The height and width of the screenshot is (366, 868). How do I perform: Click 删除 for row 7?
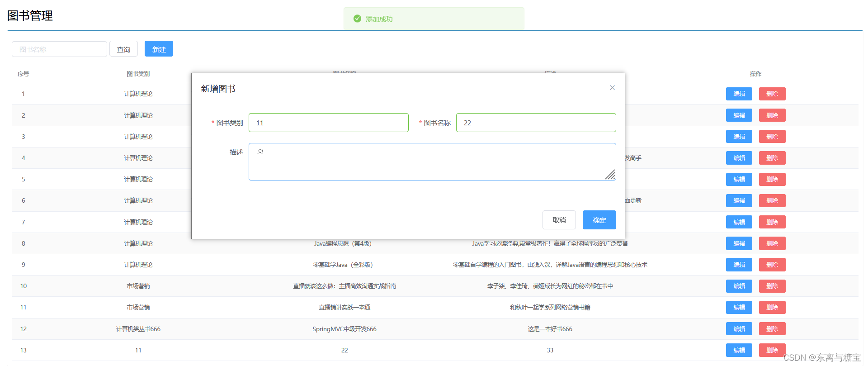click(772, 222)
